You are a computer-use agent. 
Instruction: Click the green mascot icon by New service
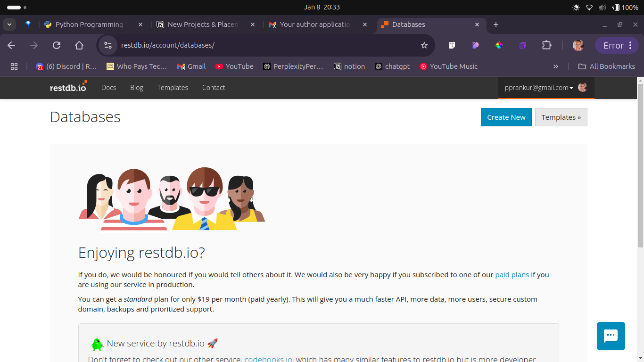(97, 344)
